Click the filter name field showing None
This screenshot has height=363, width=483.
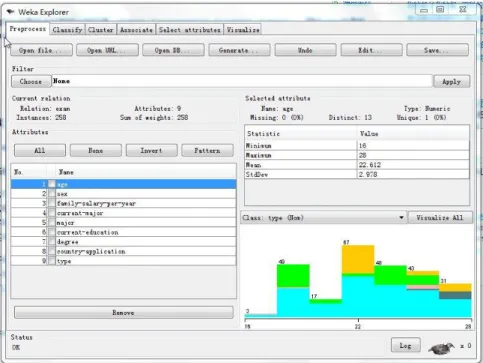point(242,81)
